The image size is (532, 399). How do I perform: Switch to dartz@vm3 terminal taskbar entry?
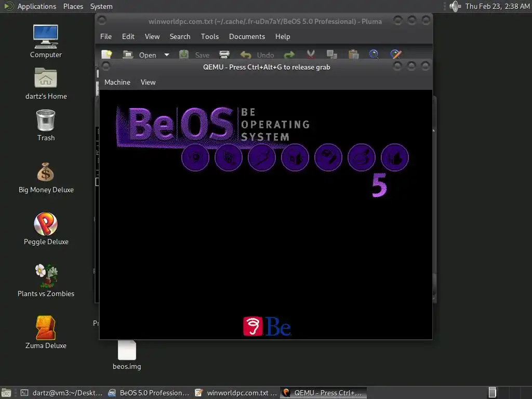pos(61,393)
